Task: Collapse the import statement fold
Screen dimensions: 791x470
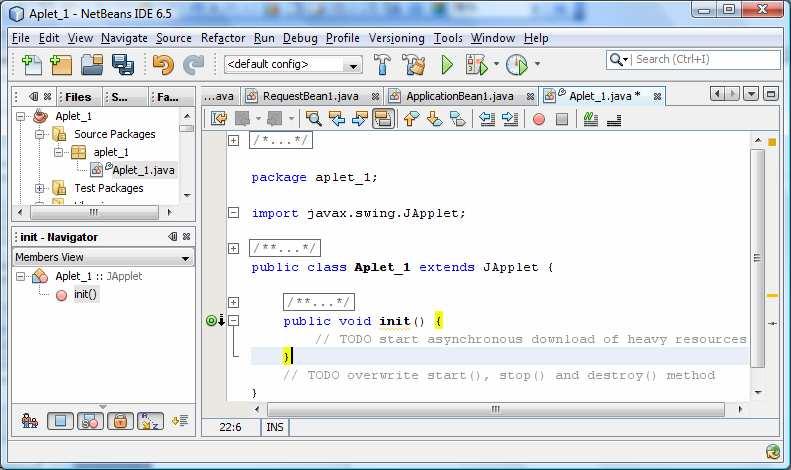Action: 234,213
